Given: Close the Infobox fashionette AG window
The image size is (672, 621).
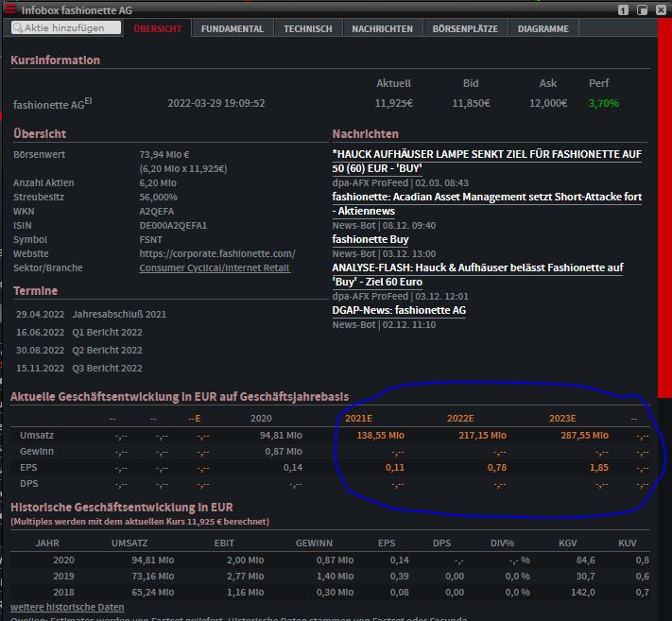Looking at the screenshot, I should 660,9.
